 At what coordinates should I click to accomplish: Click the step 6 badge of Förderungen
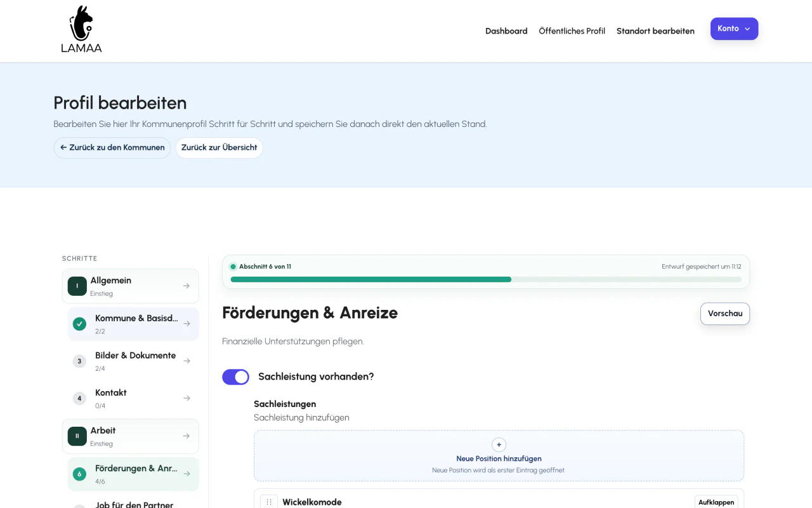79,474
